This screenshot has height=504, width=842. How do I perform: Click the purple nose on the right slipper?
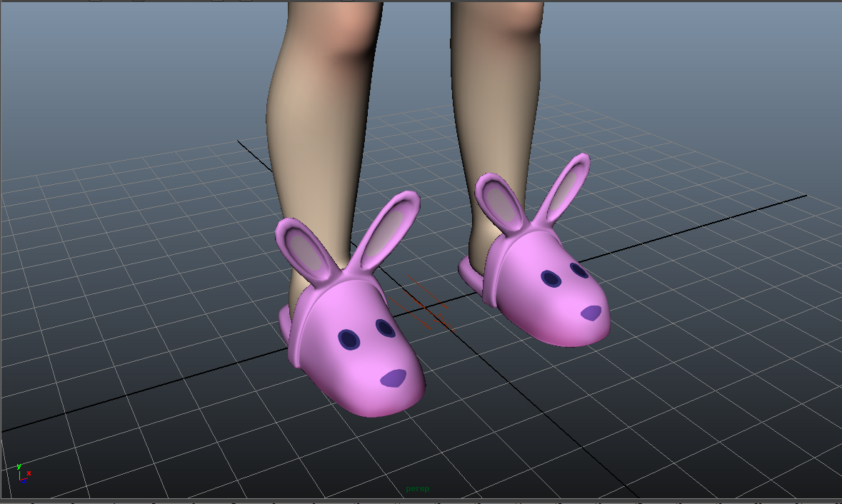(x=591, y=312)
